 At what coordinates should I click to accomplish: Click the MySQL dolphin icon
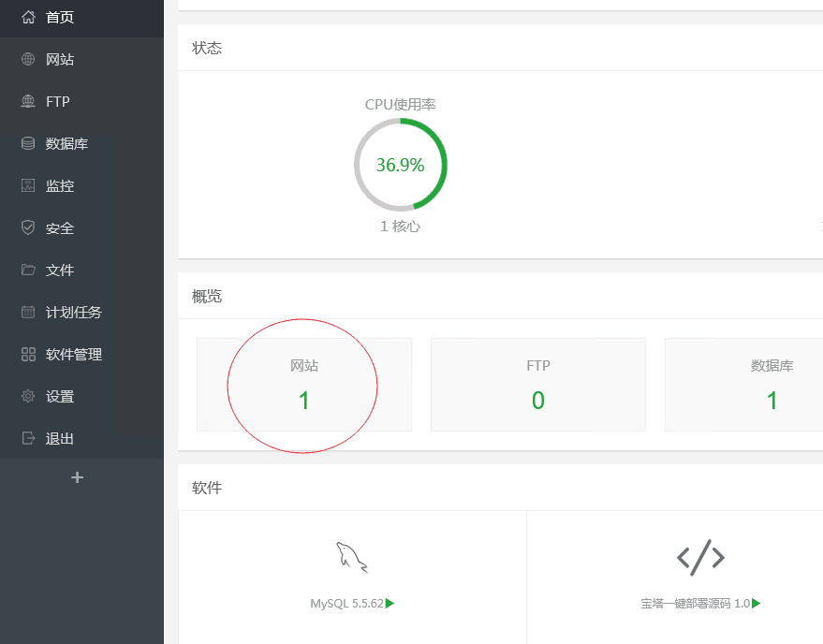[x=352, y=557]
